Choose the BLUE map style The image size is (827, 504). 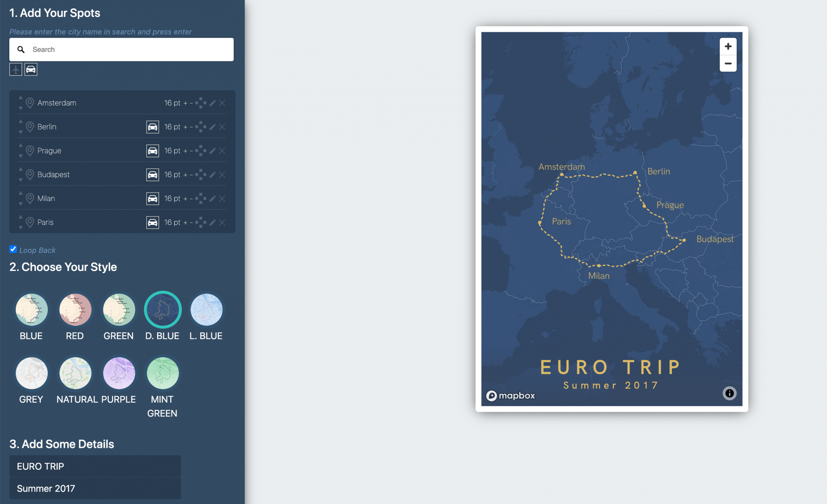click(x=31, y=310)
